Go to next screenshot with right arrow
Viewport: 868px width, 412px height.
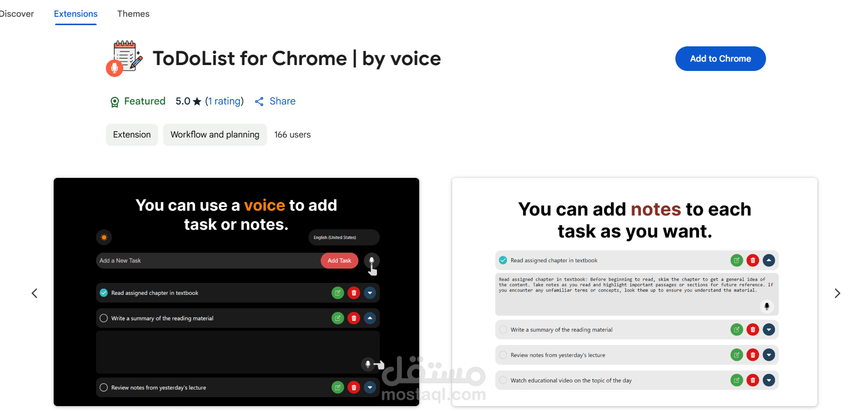(837, 293)
